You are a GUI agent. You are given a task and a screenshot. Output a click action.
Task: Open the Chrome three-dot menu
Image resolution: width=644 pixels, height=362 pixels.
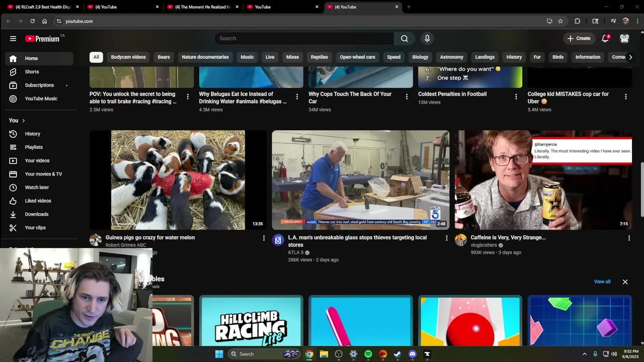tap(637, 21)
